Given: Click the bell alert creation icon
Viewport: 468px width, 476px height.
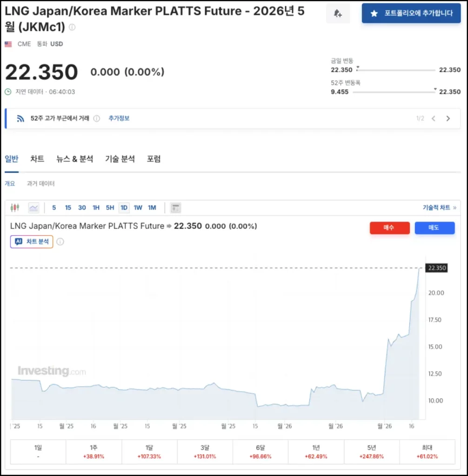Looking at the screenshot, I should (338, 14).
